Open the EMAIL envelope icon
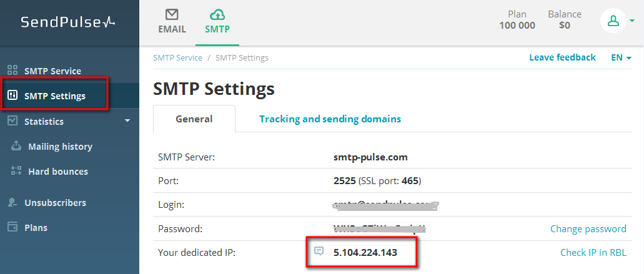644x274 pixels. (x=172, y=15)
